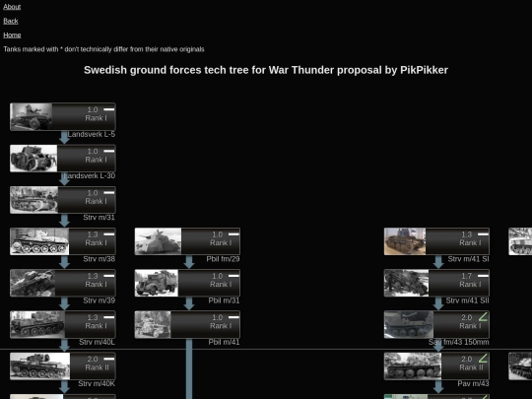Click the arrow below Landsverk L-5 card
The height and width of the screenshot is (399, 532).
click(64, 137)
